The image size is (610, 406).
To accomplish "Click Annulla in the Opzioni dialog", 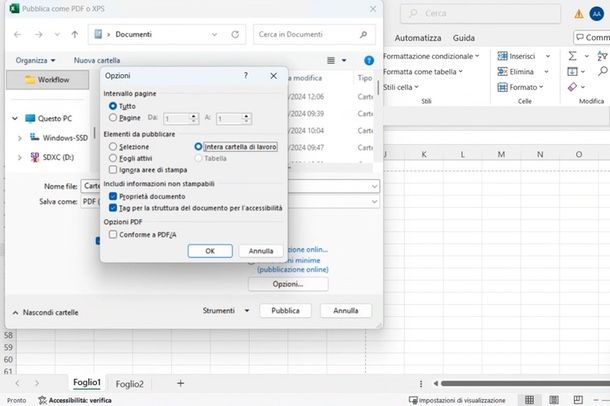I will pyautogui.click(x=261, y=251).
